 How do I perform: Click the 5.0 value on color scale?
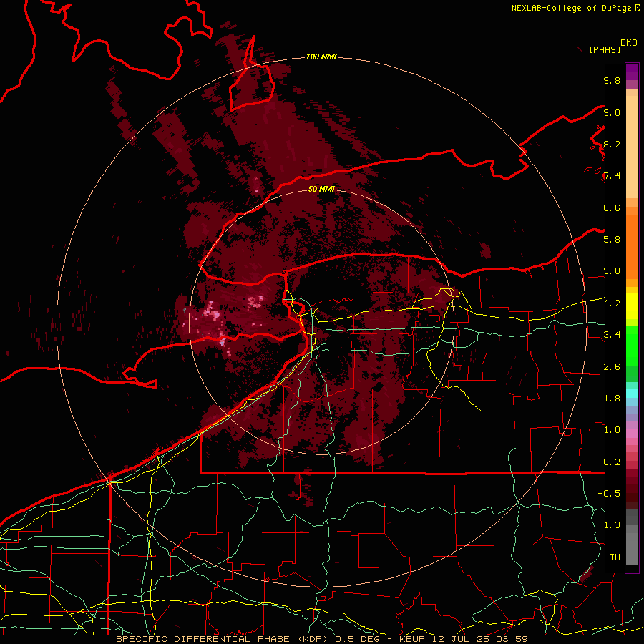pos(612,271)
